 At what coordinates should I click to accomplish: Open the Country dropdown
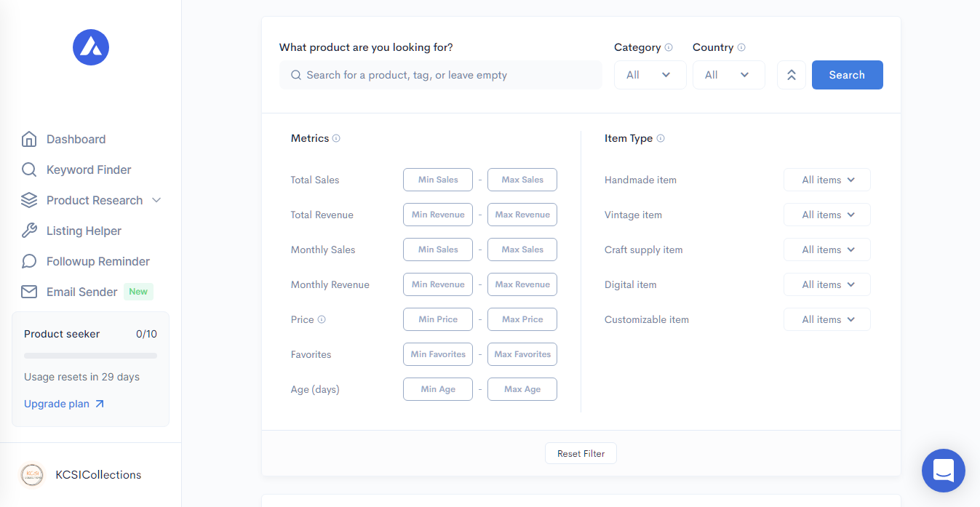[x=728, y=75]
